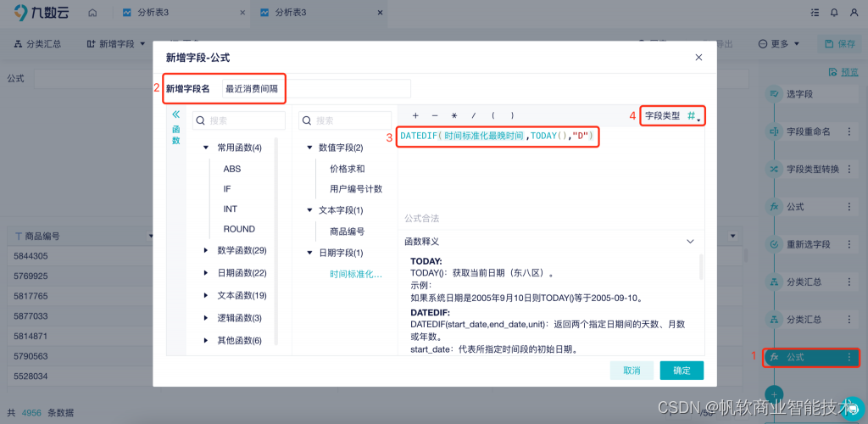The image size is (868, 424).
Task: Select the 用户编号计数 field
Action: (x=356, y=189)
